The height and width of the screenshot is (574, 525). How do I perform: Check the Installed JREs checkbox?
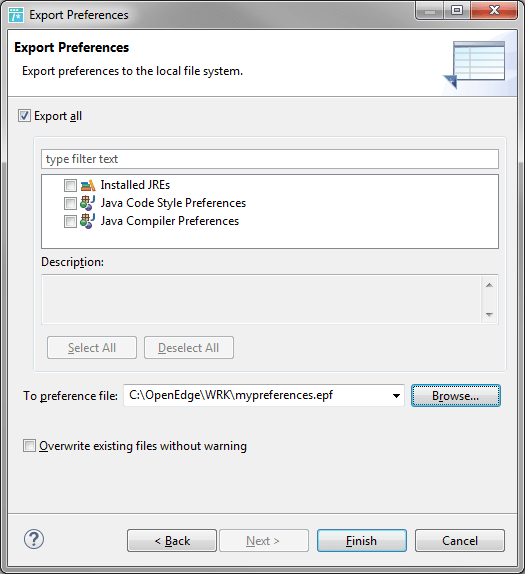coord(70,185)
